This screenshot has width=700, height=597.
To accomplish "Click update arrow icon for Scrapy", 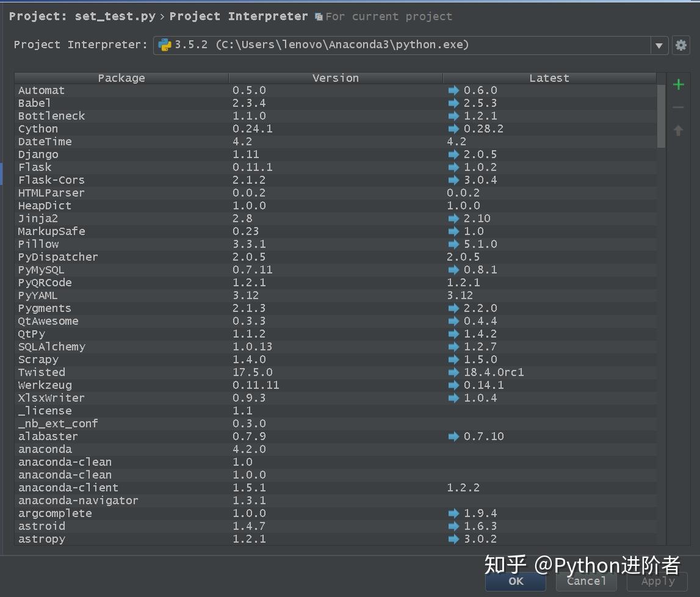I will (x=453, y=360).
